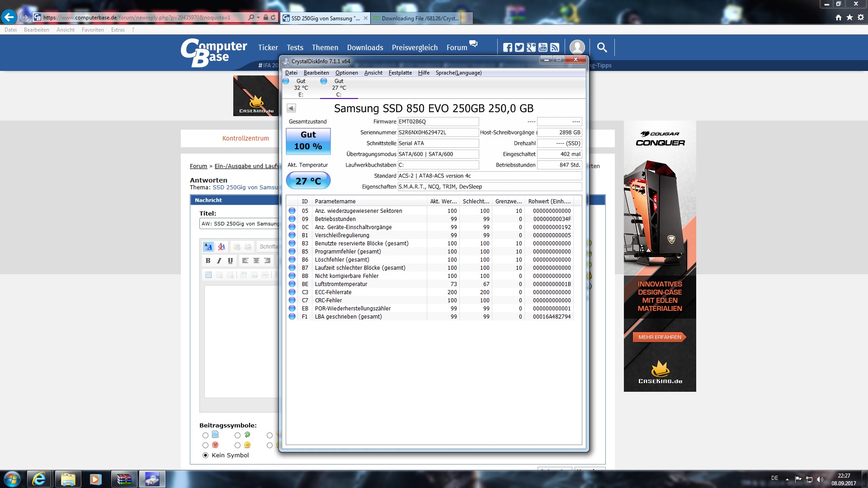Click the center-align text icon
This screenshot has height=488, width=868.
256,261
